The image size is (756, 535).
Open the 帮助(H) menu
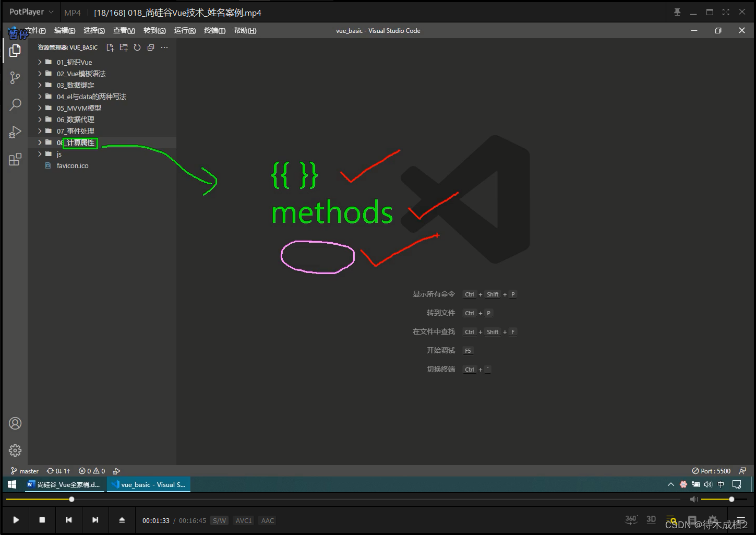[x=245, y=31]
